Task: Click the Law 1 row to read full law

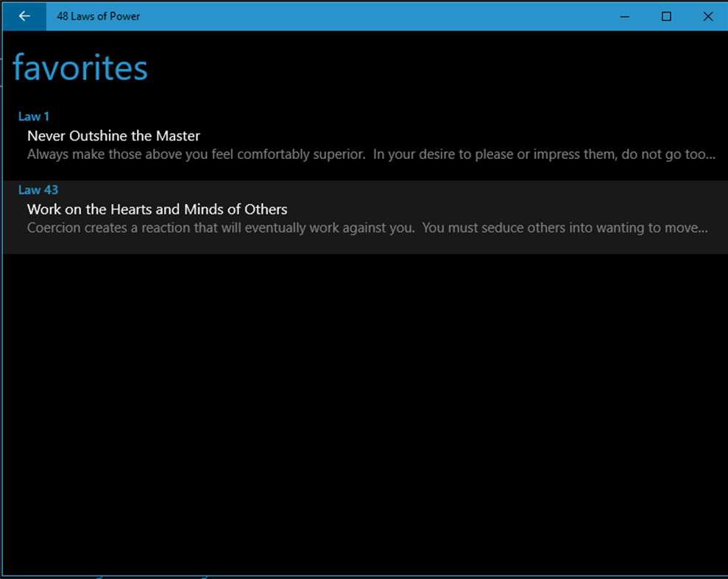Action: (294, 136)
